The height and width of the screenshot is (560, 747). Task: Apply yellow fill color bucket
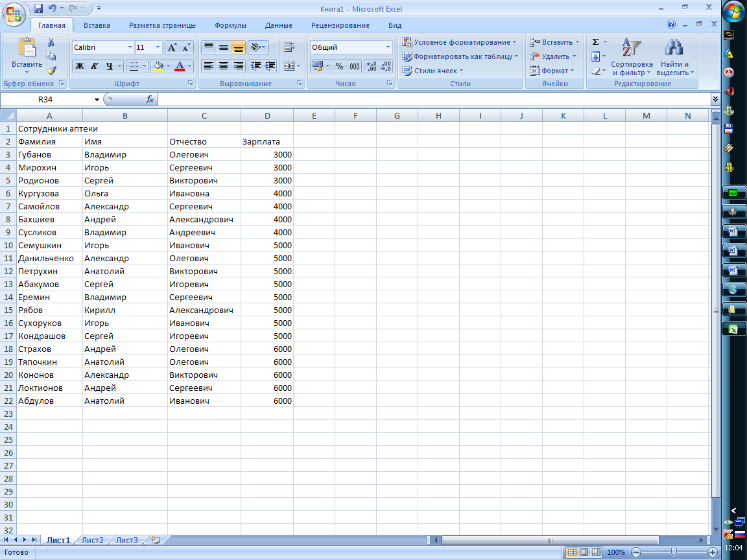pyautogui.click(x=159, y=66)
